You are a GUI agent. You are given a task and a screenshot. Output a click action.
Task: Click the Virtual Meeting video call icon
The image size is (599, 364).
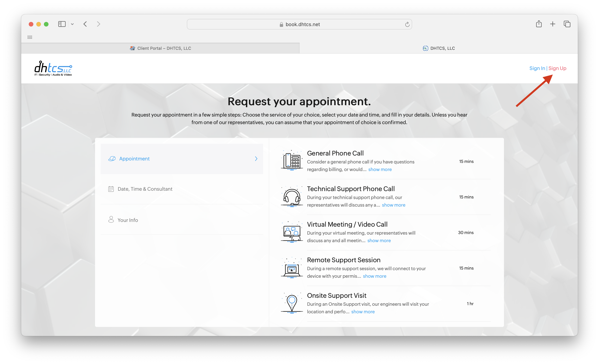click(x=292, y=232)
